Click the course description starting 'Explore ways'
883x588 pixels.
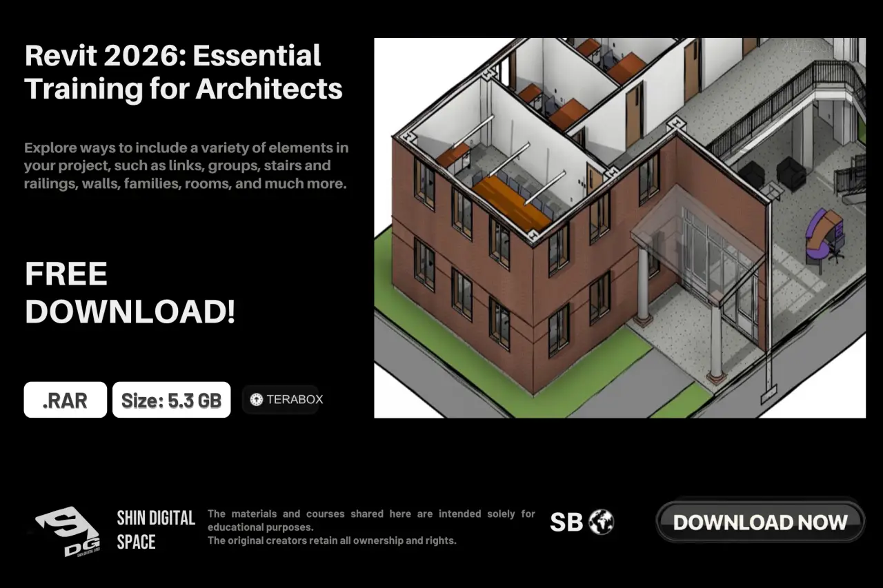(x=186, y=165)
